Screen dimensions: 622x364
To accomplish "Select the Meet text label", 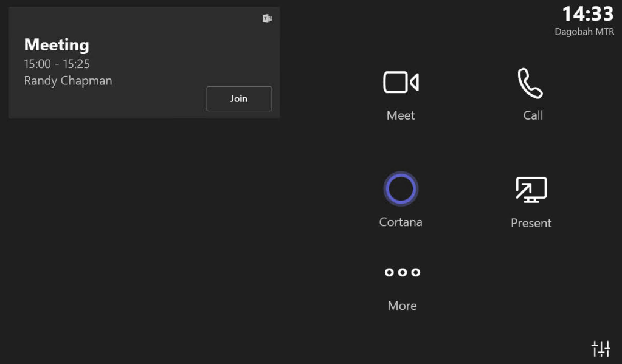I will coord(401,115).
